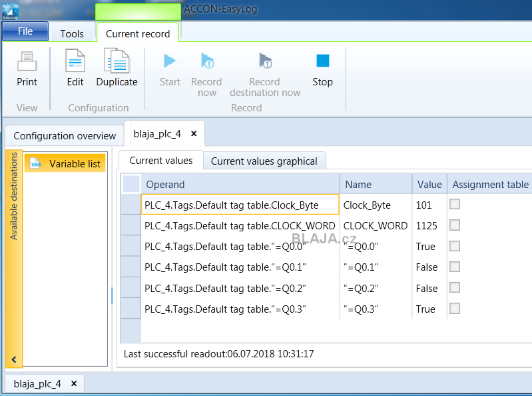Click the Available destinations sidebar label
The image size is (532, 396).
(x=13, y=196)
